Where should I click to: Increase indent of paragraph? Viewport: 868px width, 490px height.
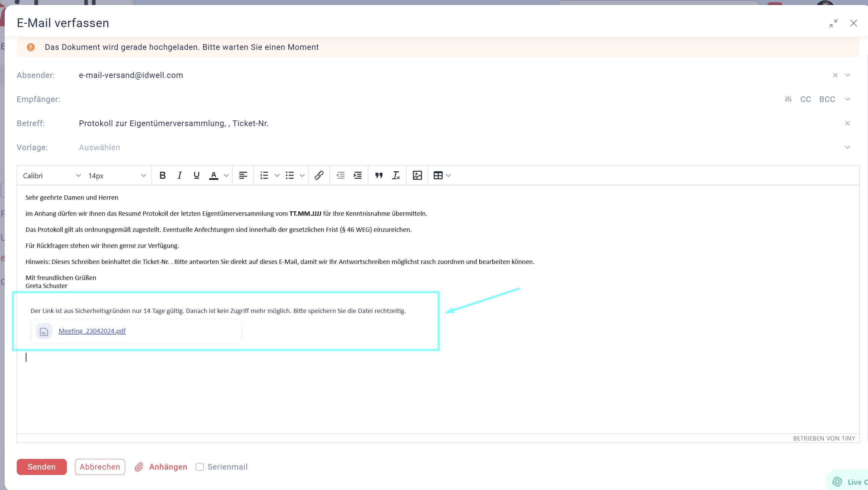coord(358,175)
